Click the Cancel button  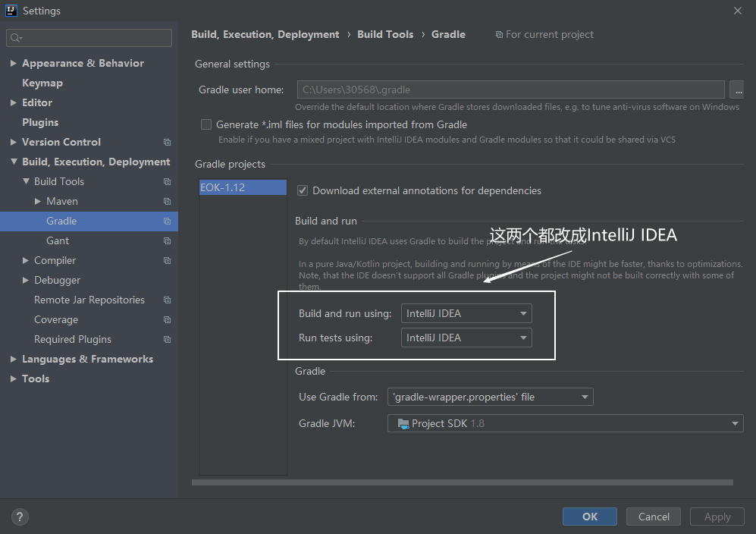[654, 517]
